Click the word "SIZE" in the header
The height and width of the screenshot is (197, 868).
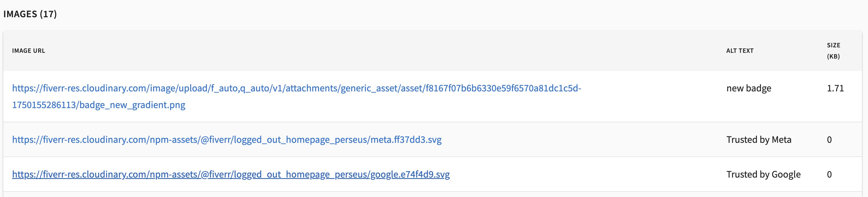pyautogui.click(x=834, y=45)
